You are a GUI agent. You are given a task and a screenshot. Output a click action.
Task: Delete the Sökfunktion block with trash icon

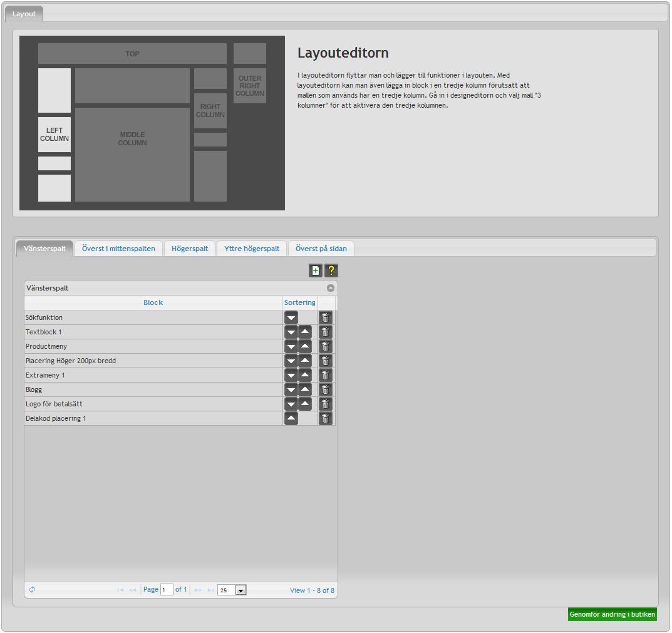(325, 317)
